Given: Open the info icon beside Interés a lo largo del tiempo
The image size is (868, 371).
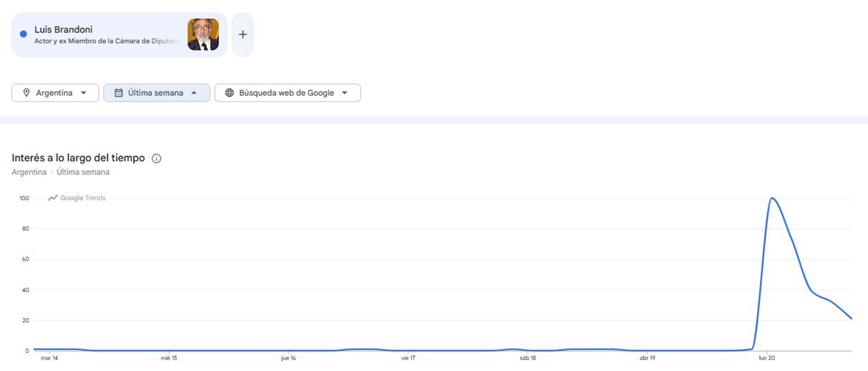Looking at the screenshot, I should pos(156,158).
